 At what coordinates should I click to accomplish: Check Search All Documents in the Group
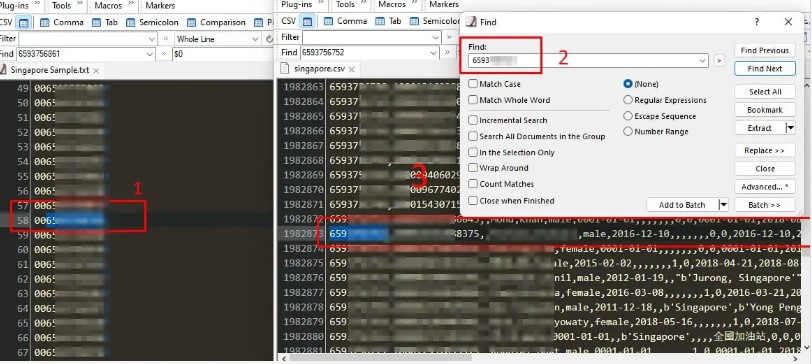tap(473, 136)
